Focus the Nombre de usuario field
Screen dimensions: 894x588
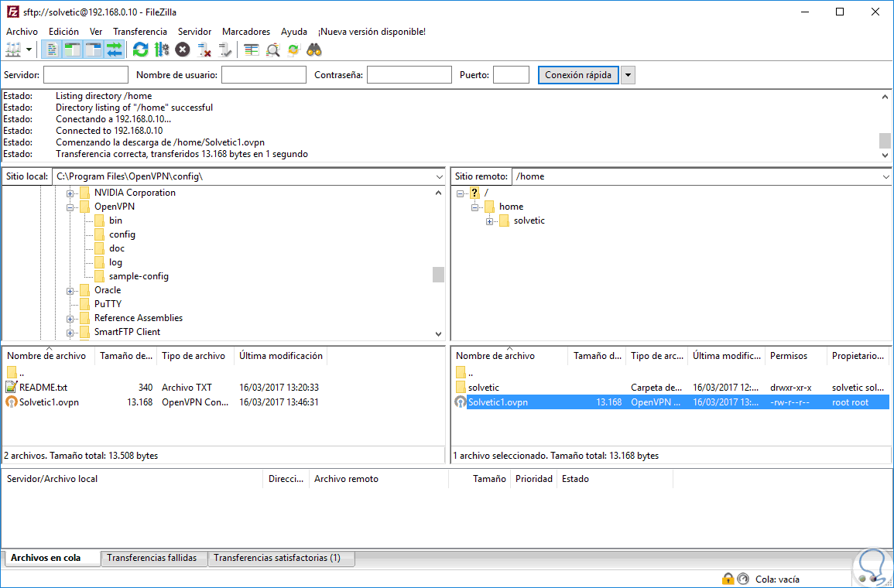[264, 74]
